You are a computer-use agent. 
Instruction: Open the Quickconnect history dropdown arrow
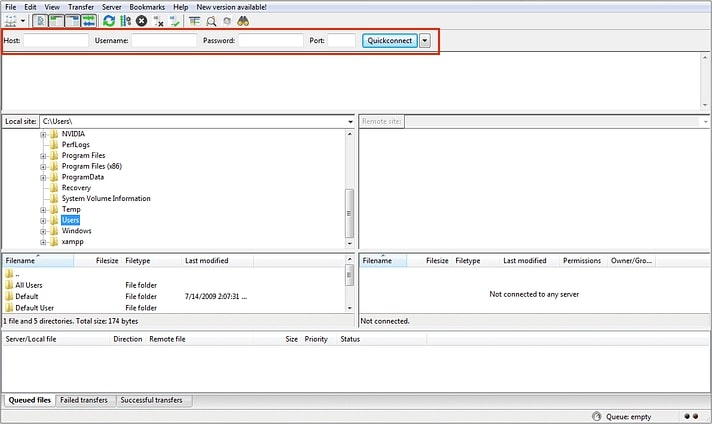click(425, 40)
